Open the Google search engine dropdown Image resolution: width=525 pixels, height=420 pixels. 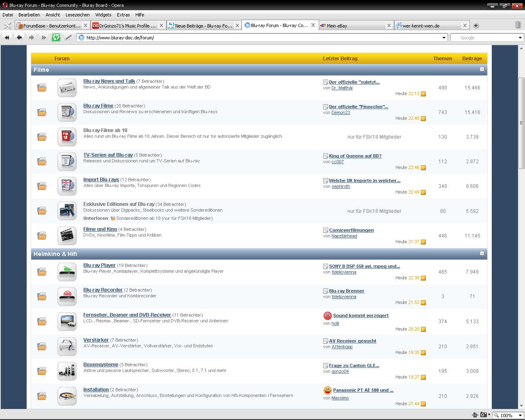coord(520,38)
